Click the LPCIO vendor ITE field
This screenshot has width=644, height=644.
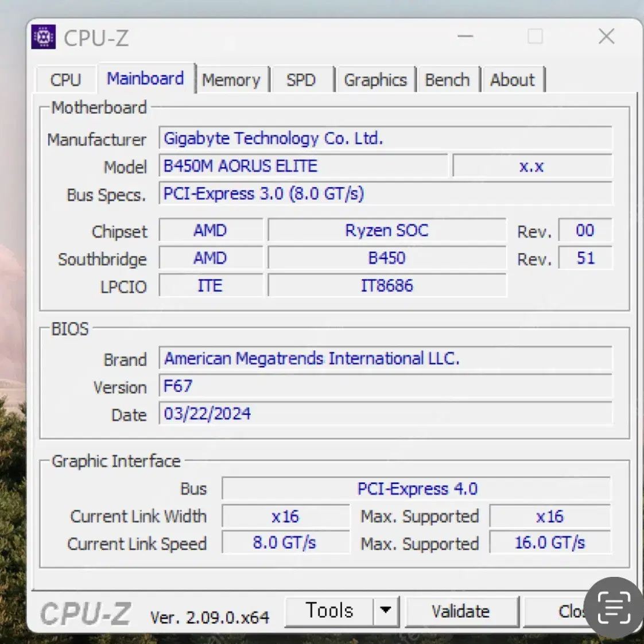(x=210, y=285)
